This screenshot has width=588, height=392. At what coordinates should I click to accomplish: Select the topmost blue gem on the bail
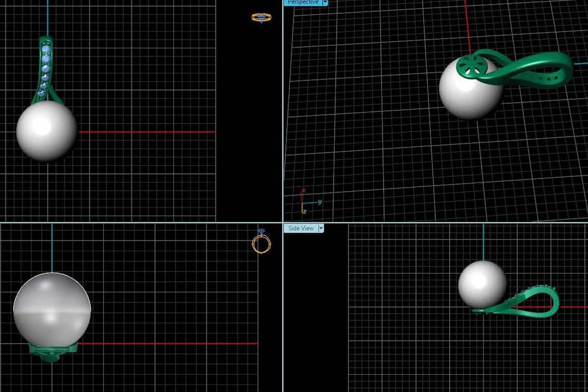tap(47, 49)
